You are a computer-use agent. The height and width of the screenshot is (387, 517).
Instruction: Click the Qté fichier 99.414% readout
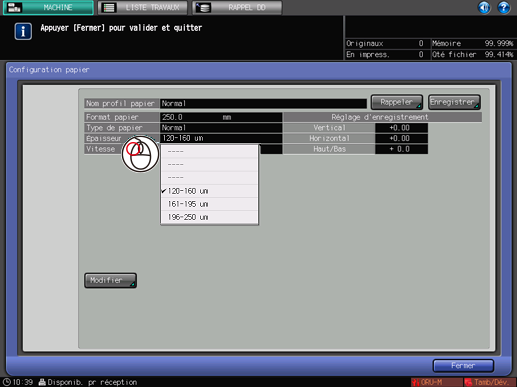[x=472, y=54]
